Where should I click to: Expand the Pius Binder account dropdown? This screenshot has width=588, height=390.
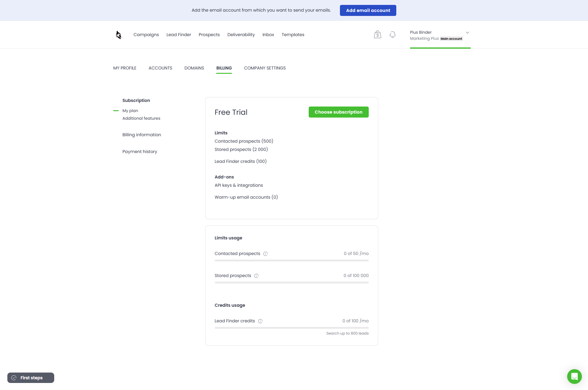point(467,32)
